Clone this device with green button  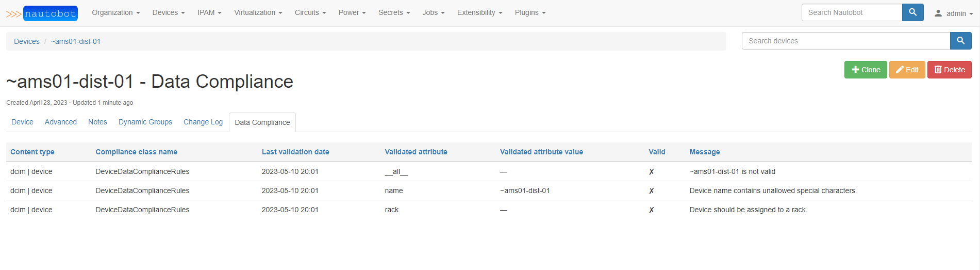(865, 70)
